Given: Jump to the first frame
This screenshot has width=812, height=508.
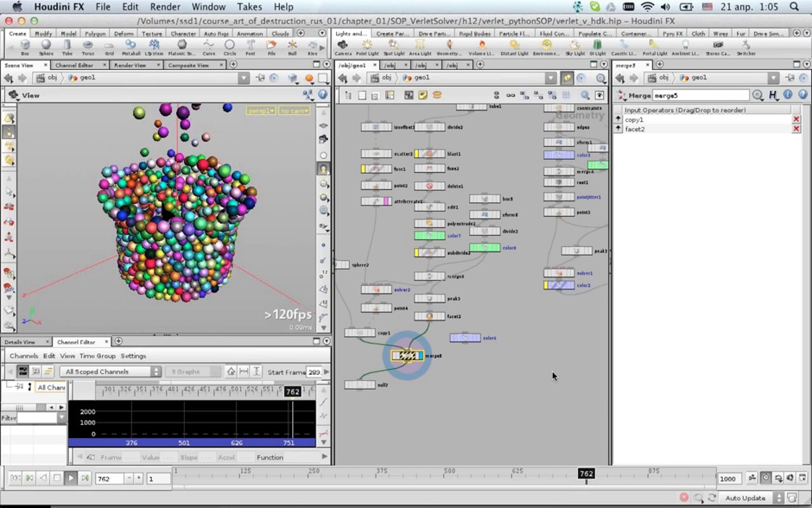Looking at the screenshot, I should coord(15,478).
